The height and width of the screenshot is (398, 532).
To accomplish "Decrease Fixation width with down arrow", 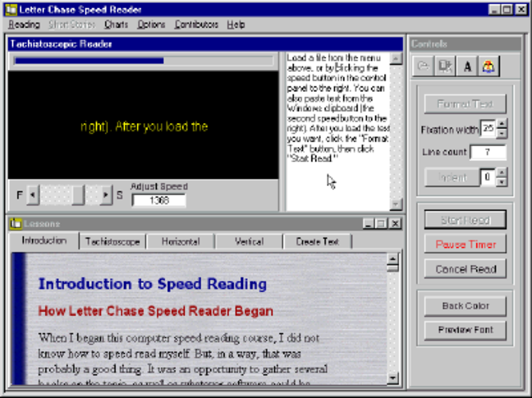I will 502,133.
